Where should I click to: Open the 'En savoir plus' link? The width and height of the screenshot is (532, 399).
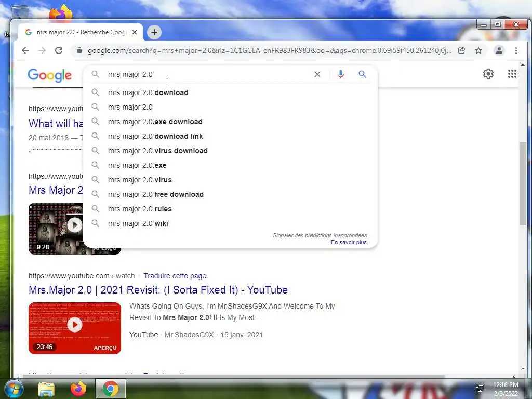(x=349, y=242)
